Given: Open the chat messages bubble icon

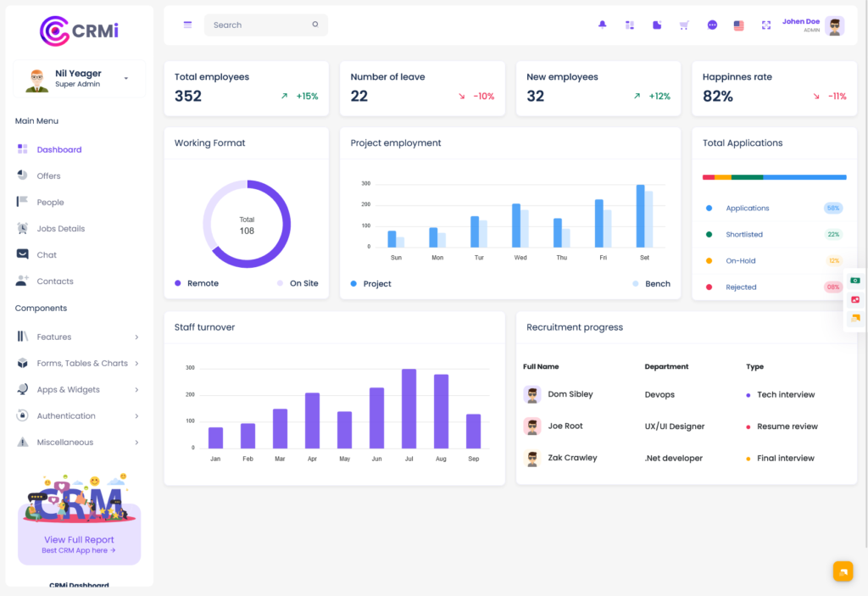Looking at the screenshot, I should tap(711, 25).
